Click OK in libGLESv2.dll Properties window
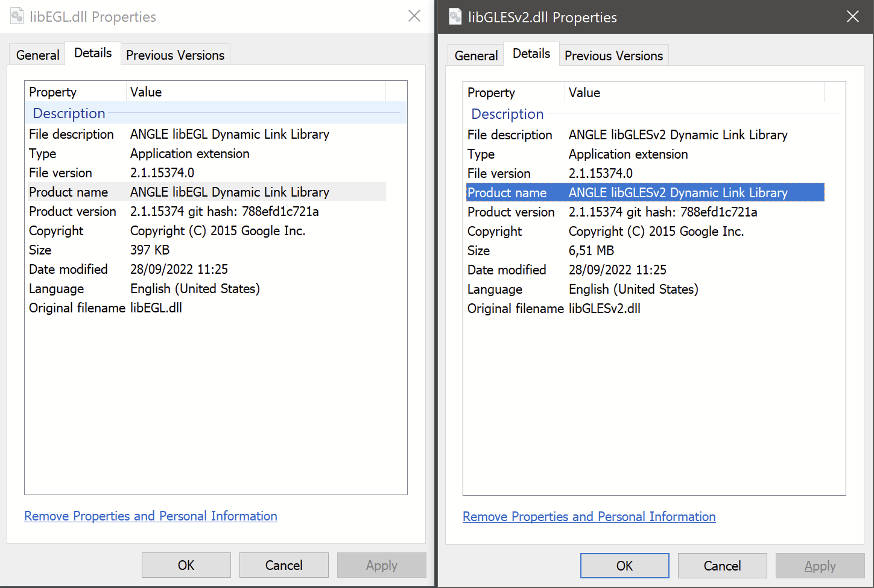Screen dimensions: 874x588 point(625,566)
